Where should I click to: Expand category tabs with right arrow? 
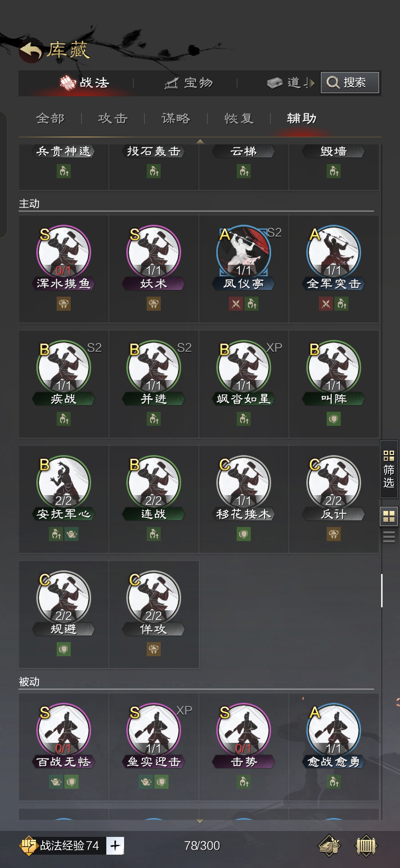click(311, 83)
